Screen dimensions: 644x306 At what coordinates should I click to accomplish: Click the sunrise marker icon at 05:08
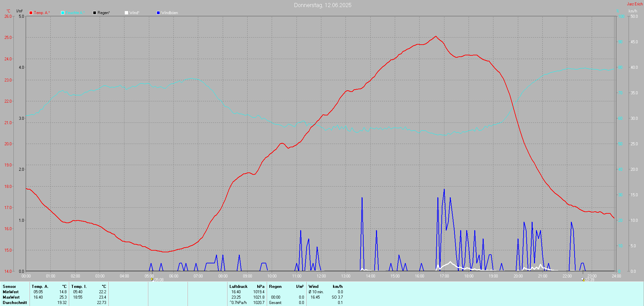click(152, 279)
